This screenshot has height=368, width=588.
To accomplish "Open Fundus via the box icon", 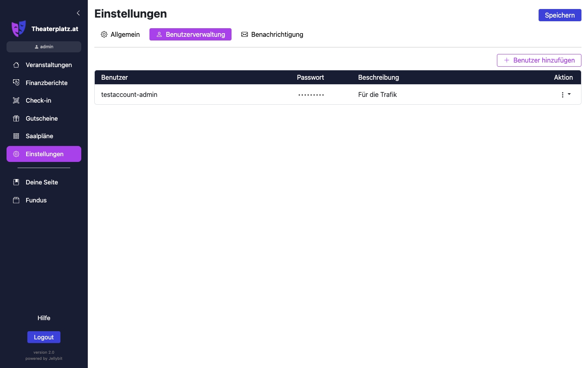I will coord(16,200).
